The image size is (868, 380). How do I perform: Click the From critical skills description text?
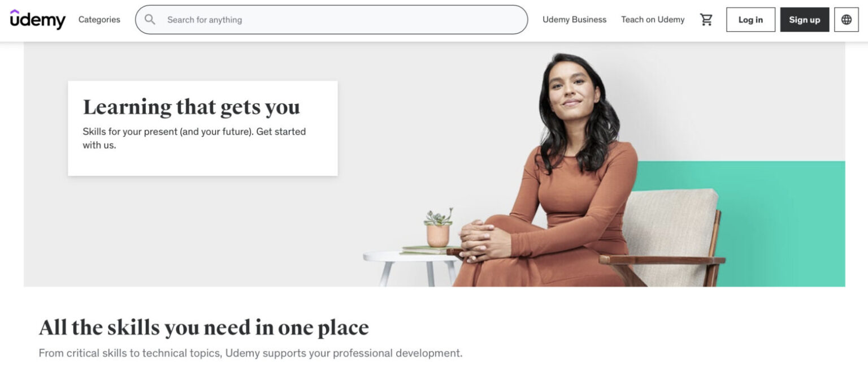[x=250, y=353]
